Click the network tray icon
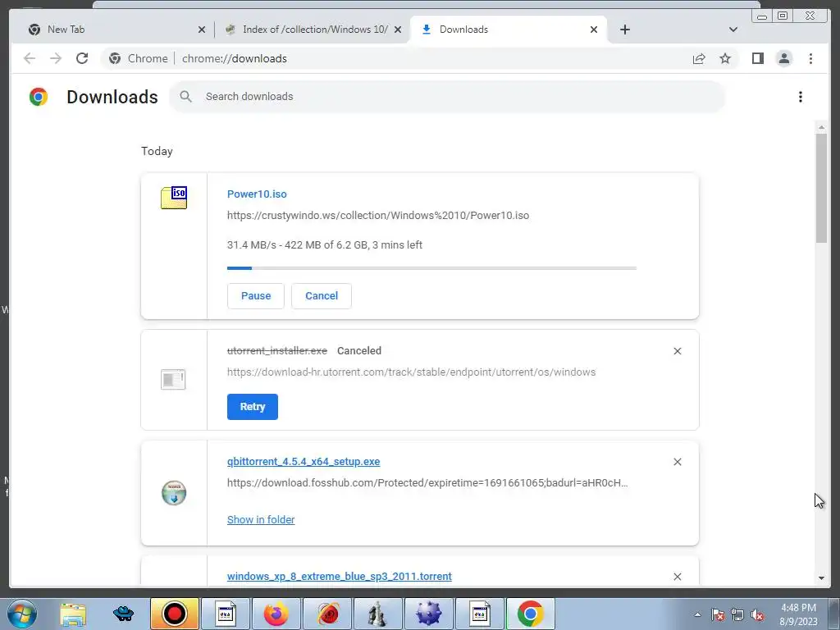Image resolution: width=840 pixels, height=630 pixels. point(737,614)
